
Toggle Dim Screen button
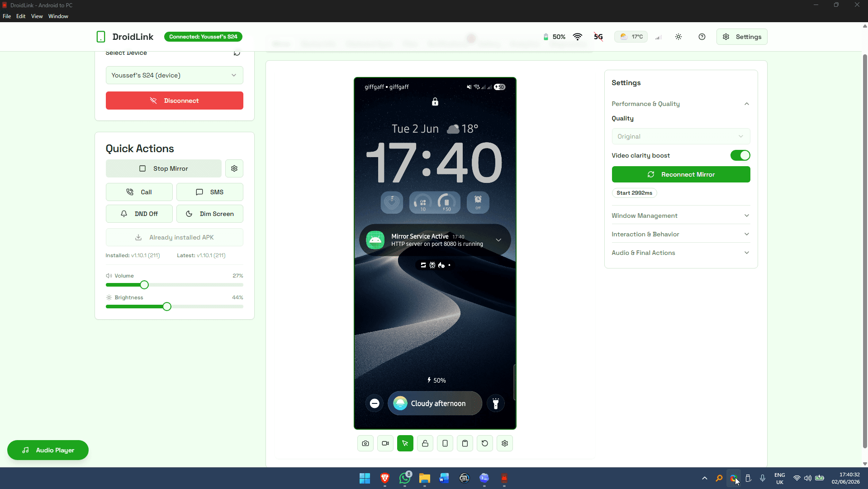tap(210, 214)
